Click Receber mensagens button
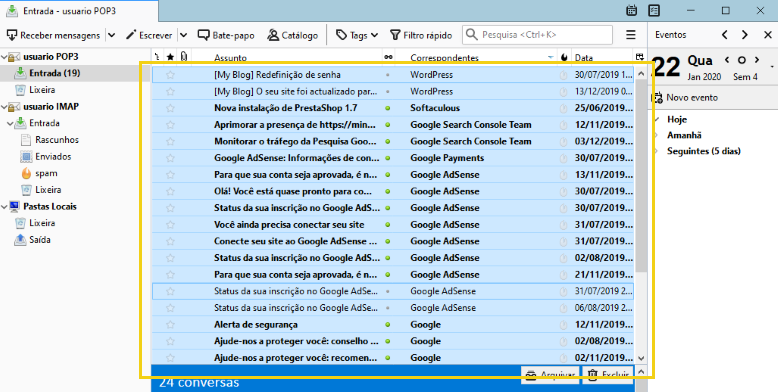Screen dimensions: 778x392 point(53,35)
